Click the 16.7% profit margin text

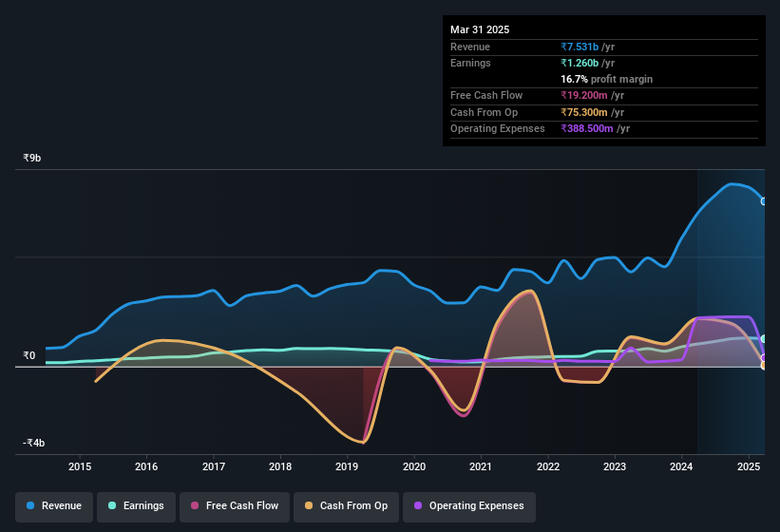point(606,79)
